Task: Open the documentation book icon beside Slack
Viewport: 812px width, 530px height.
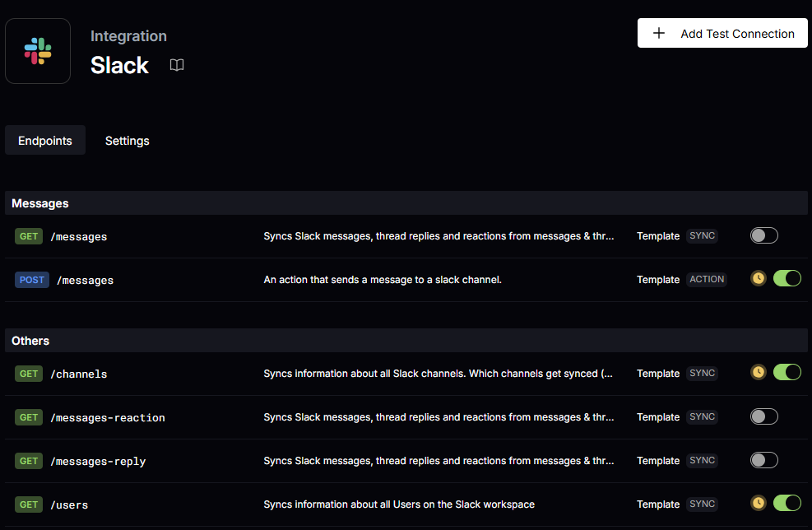Action: (x=177, y=65)
